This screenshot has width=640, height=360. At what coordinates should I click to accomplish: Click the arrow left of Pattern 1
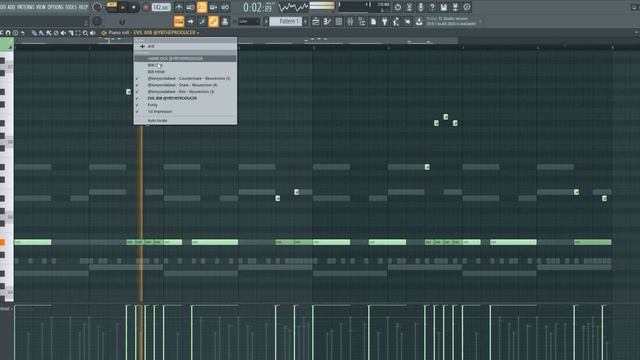click(266, 22)
